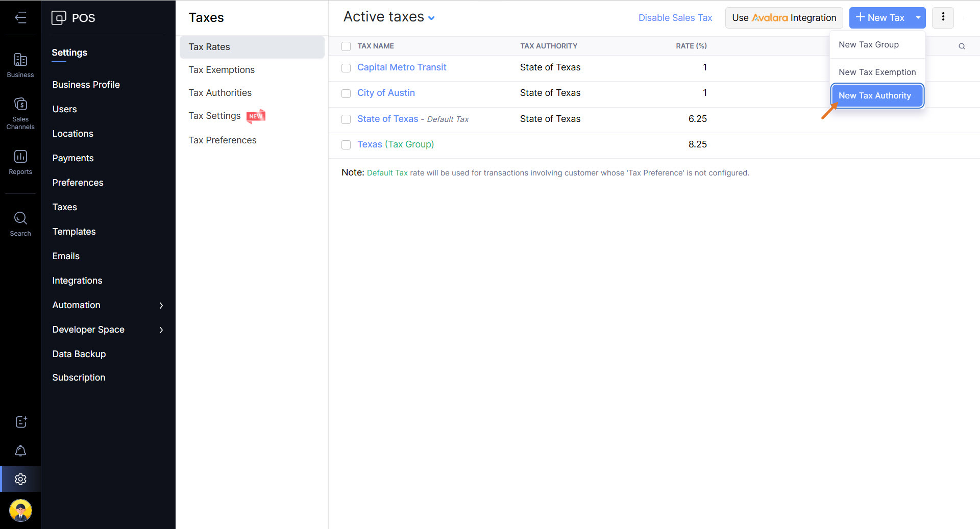
Task: Tick the Capital Metro Transit checkbox
Action: (346, 68)
